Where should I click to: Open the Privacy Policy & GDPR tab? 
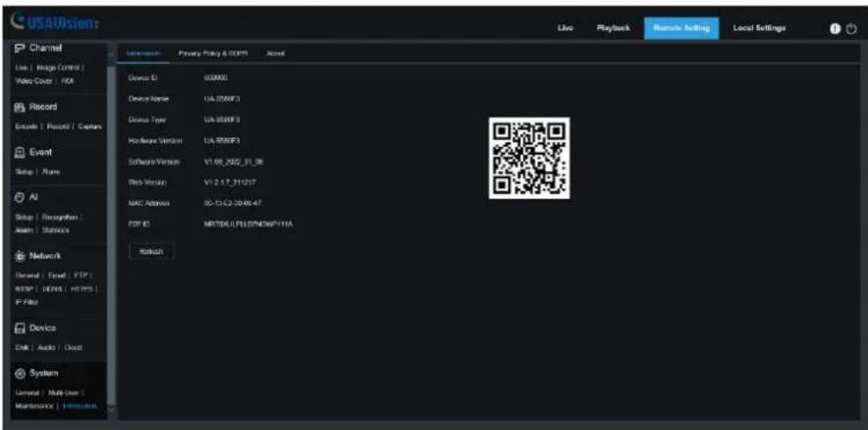click(212, 54)
